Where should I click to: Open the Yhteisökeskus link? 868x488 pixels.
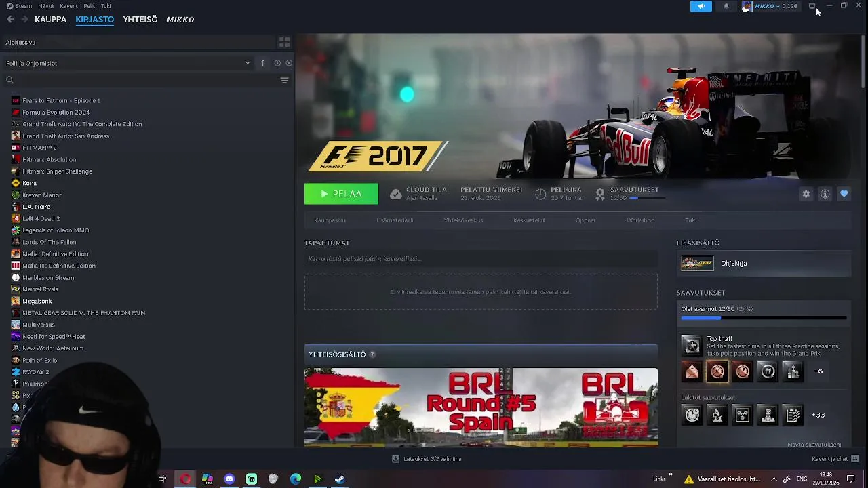pyautogui.click(x=463, y=220)
